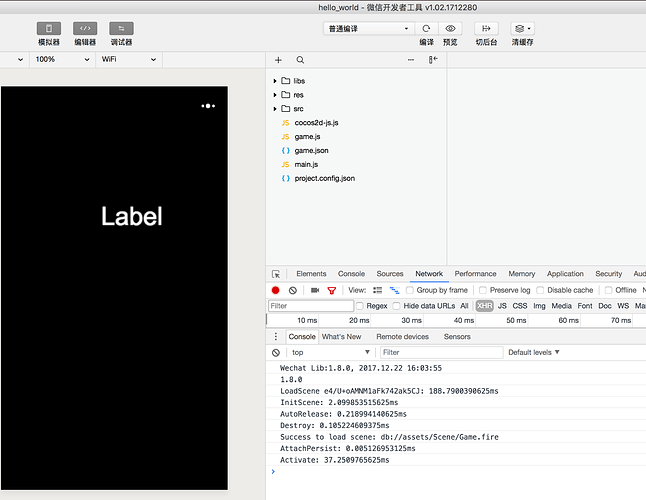646x500 pixels.
Task: Click the compile refresh icon (编译)
Action: point(426,28)
